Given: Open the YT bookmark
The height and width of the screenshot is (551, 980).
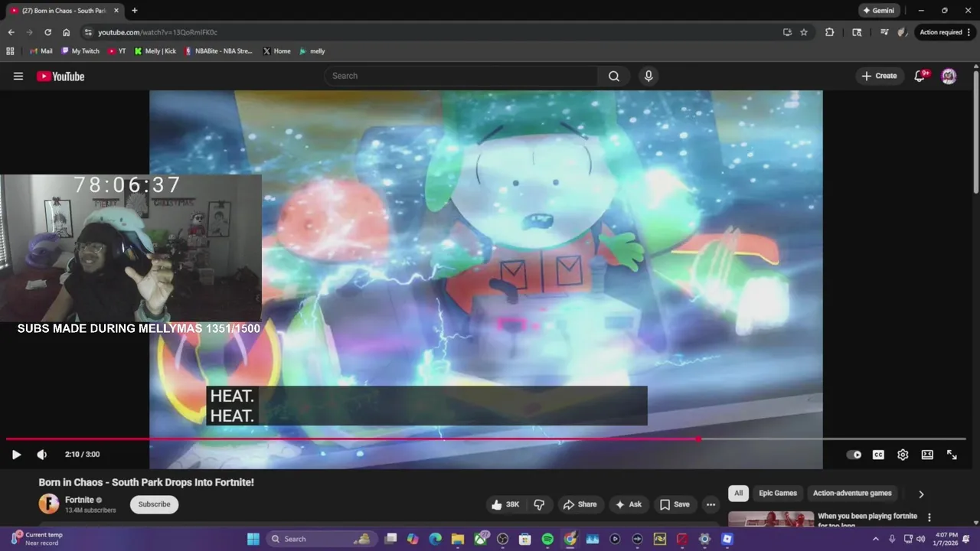Looking at the screenshot, I should [117, 51].
